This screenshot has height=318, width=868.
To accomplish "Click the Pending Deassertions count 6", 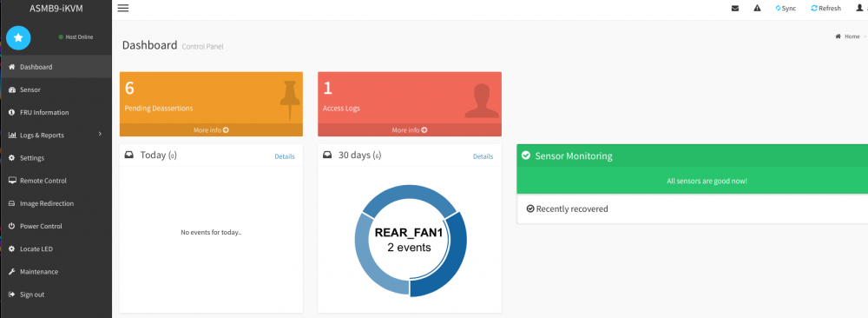I will pos(129,88).
